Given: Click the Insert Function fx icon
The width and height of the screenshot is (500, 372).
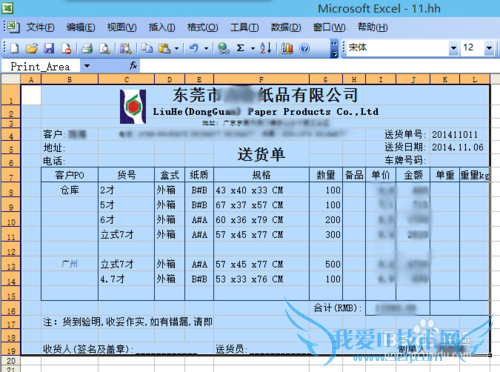Looking at the screenshot, I should click(133, 65).
